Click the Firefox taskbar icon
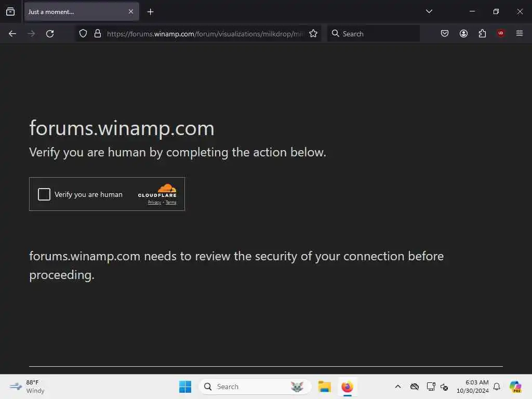 [x=348, y=387]
